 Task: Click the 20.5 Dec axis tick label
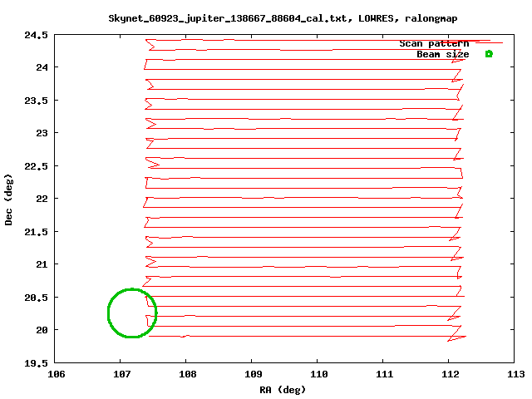pos(36,298)
